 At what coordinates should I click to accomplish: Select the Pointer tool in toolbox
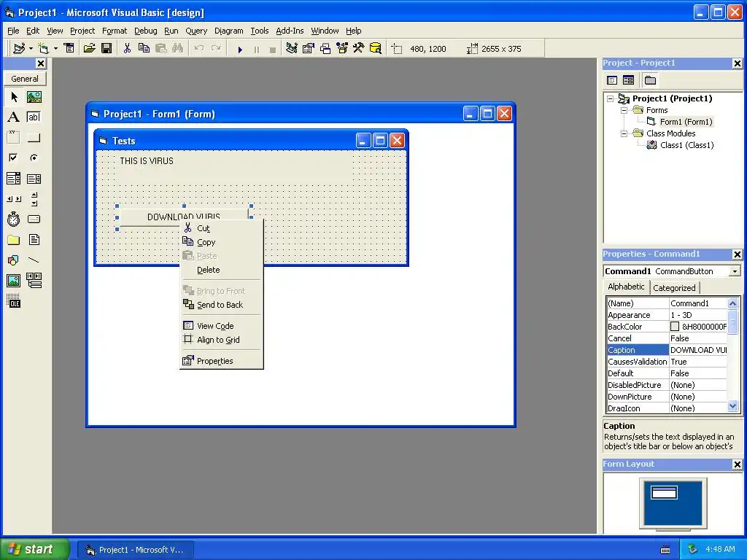pos(14,97)
